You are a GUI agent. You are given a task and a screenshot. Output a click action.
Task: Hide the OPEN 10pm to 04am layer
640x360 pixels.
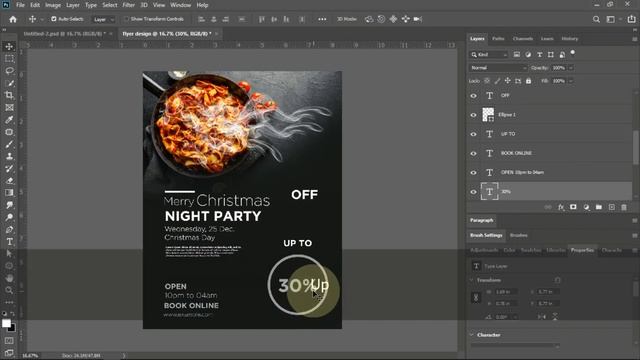pos(473,172)
